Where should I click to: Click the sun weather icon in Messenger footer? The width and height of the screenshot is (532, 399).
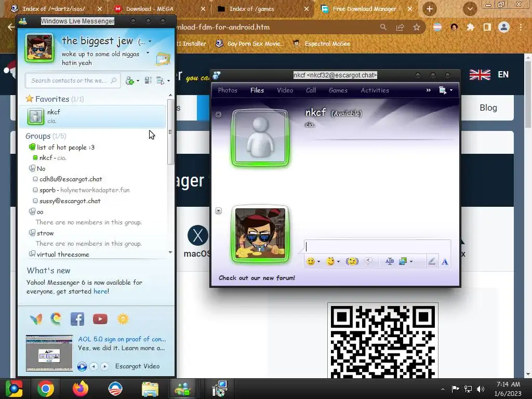pos(123,319)
